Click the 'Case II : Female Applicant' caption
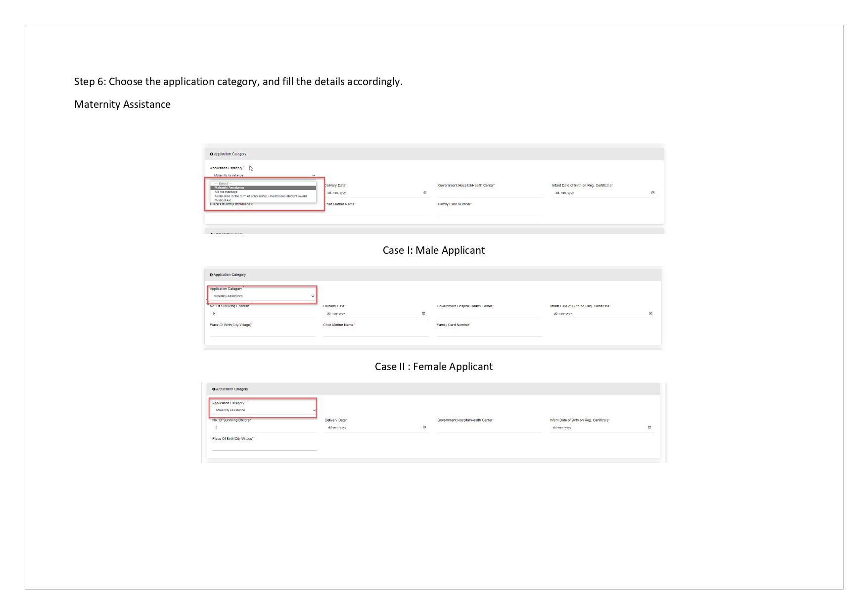Viewport: 868px width, 614px height. [434, 367]
